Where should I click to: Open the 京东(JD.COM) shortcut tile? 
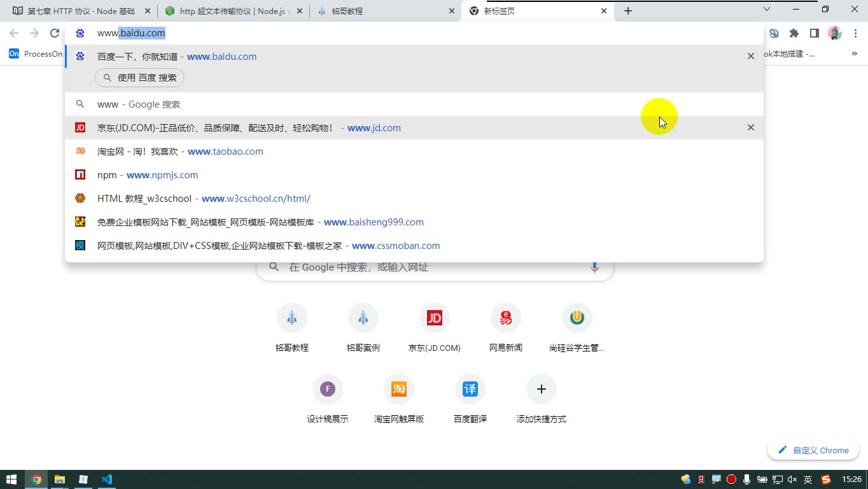coord(435,328)
